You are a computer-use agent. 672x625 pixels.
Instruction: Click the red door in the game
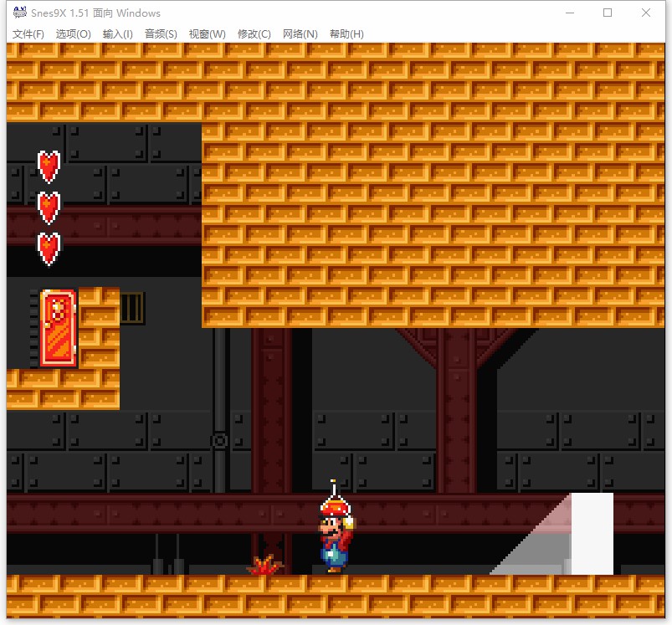point(59,328)
